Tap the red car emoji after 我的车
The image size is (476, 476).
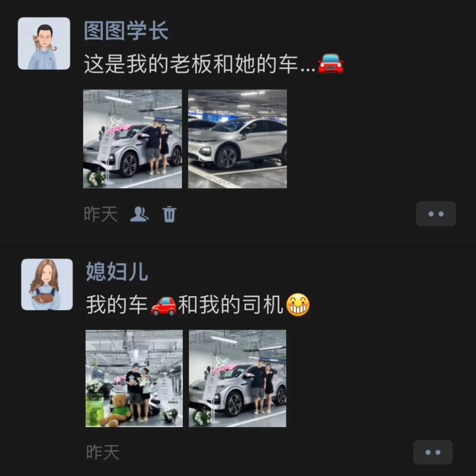point(163,305)
